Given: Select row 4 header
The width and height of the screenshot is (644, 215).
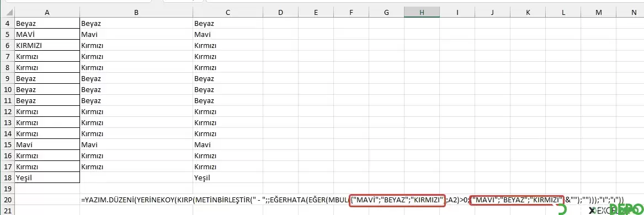Looking at the screenshot, I should coord(7,23).
